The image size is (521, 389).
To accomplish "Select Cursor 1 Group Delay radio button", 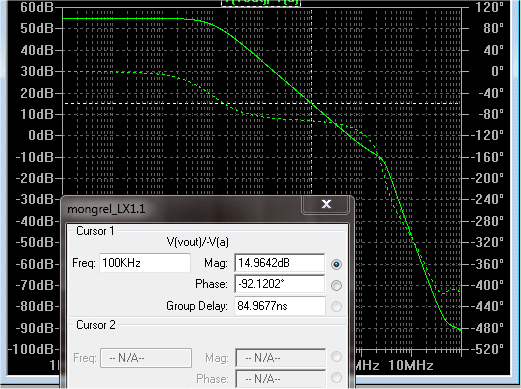I will 336,306.
